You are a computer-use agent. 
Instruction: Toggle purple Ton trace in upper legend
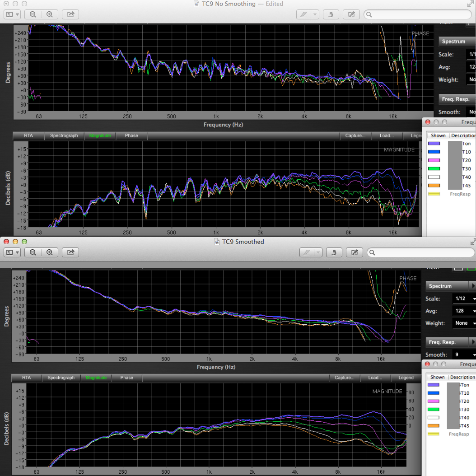434,144
